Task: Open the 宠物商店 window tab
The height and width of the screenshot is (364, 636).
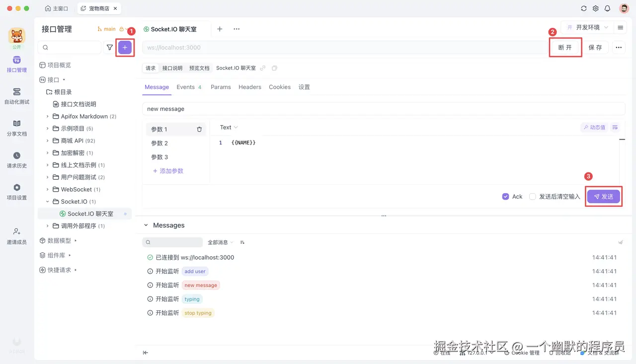Action: pos(99,8)
